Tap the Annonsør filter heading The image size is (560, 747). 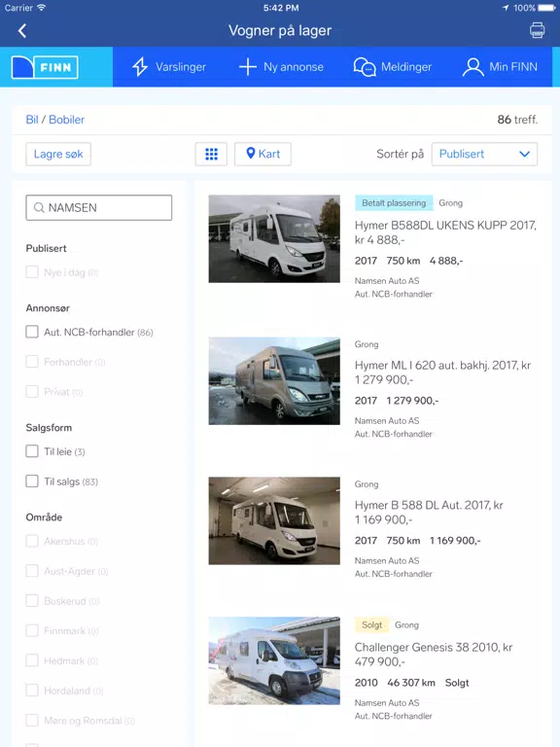[48, 308]
